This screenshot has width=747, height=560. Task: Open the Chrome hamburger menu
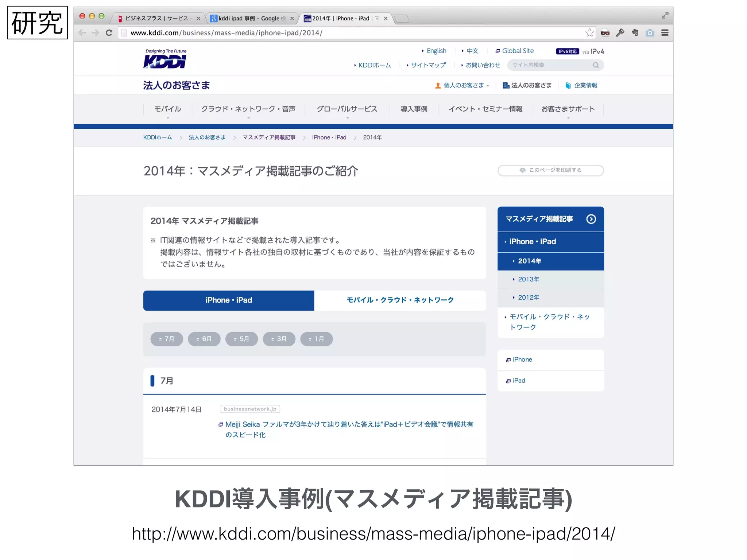pos(665,33)
